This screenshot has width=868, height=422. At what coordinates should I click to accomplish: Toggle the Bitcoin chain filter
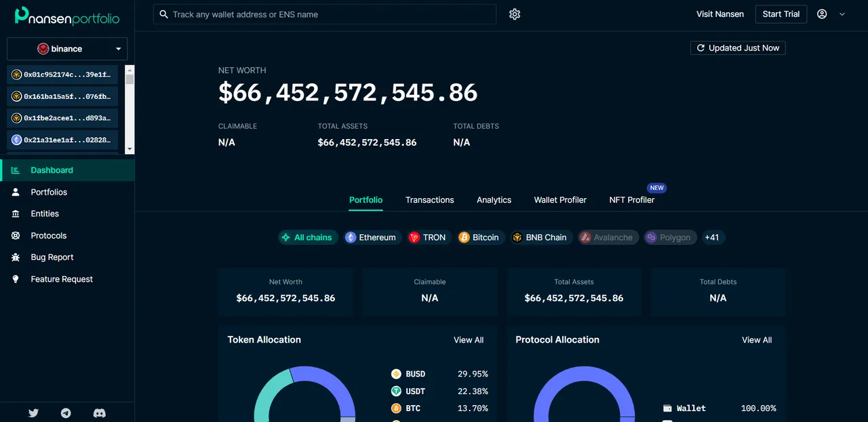[480, 237]
